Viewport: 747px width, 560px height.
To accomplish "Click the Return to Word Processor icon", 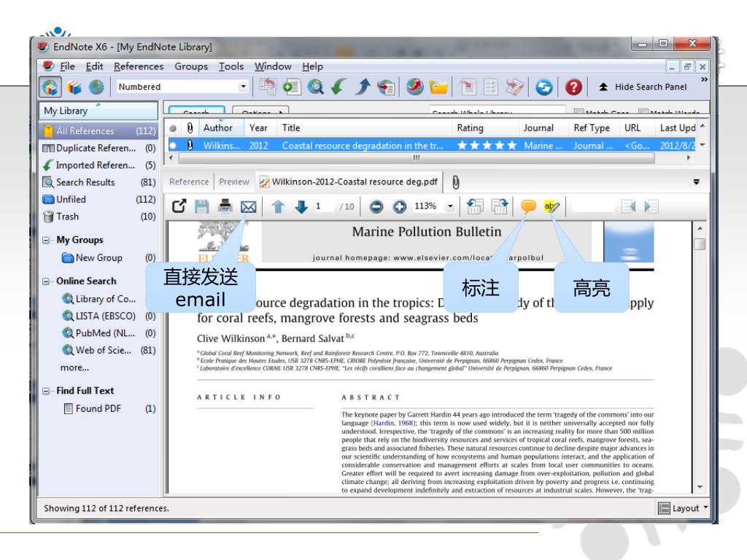I will point(514,87).
